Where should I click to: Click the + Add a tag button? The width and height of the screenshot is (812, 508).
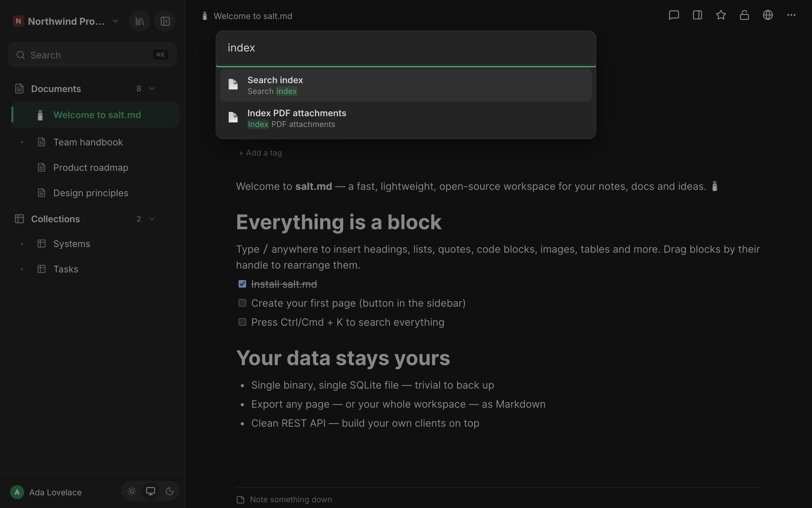click(260, 153)
